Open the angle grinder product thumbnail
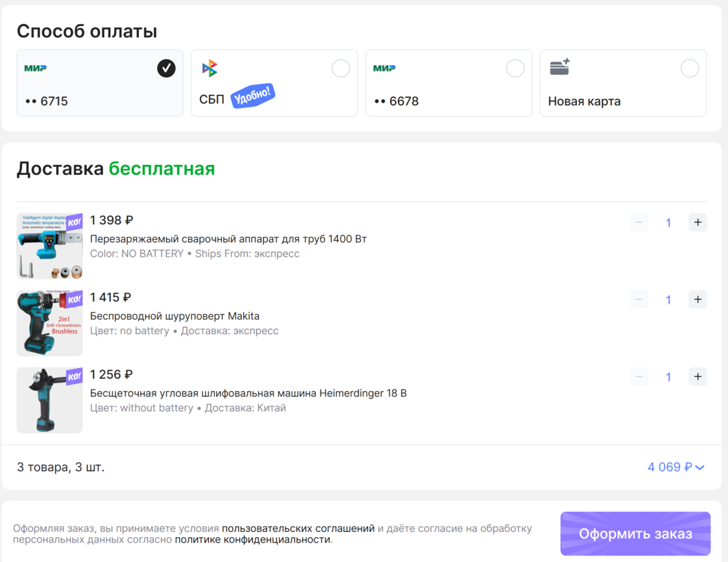This screenshot has height=562, width=728. [49, 400]
